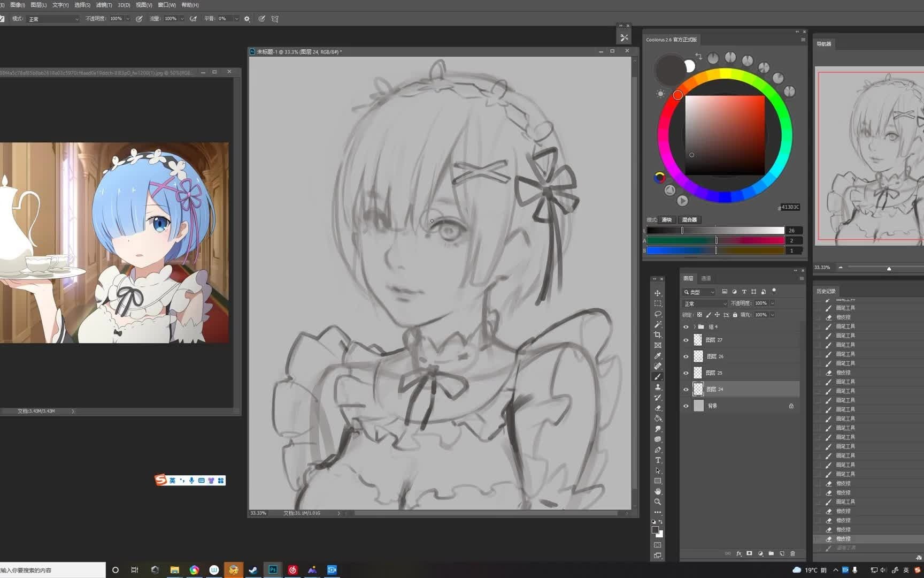Image resolution: width=924 pixels, height=578 pixels.
Task: Click the add layer style fx icon
Action: pos(739,553)
